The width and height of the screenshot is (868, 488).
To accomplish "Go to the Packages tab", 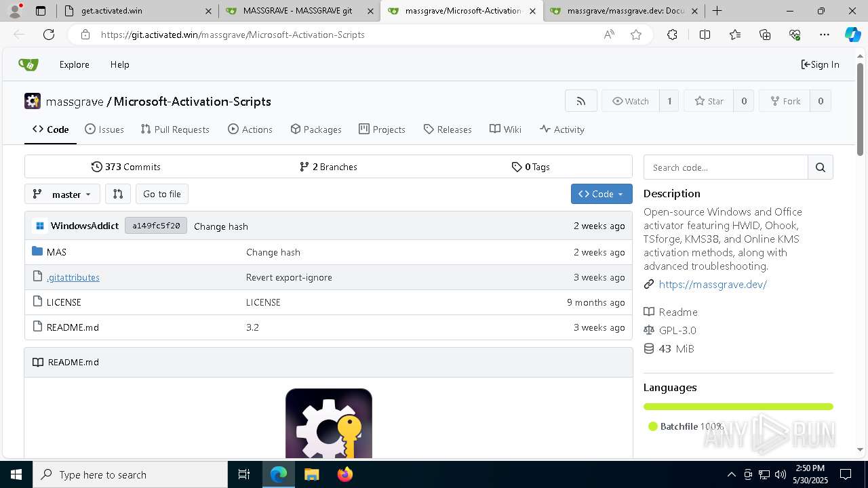I will (x=316, y=129).
